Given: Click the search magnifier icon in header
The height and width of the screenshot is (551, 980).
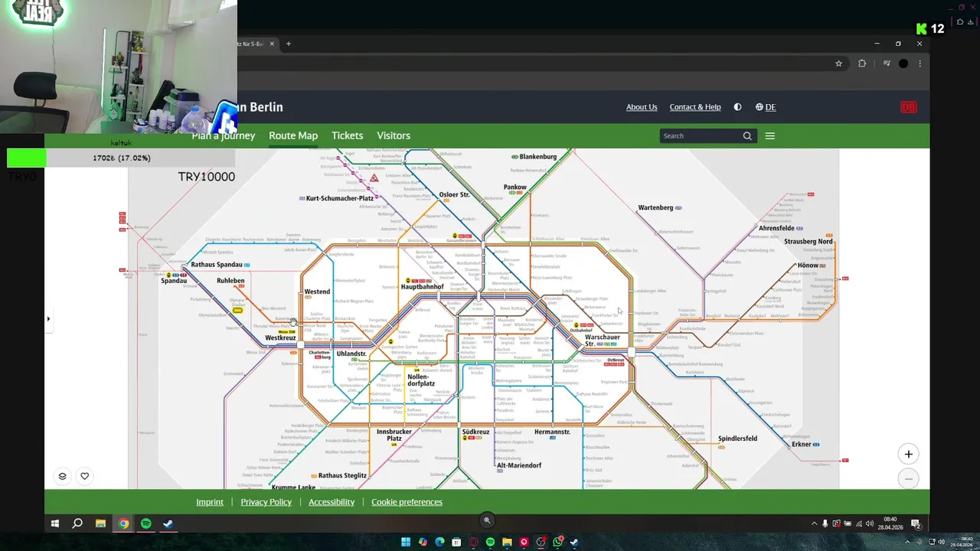Looking at the screenshot, I should pyautogui.click(x=747, y=136).
